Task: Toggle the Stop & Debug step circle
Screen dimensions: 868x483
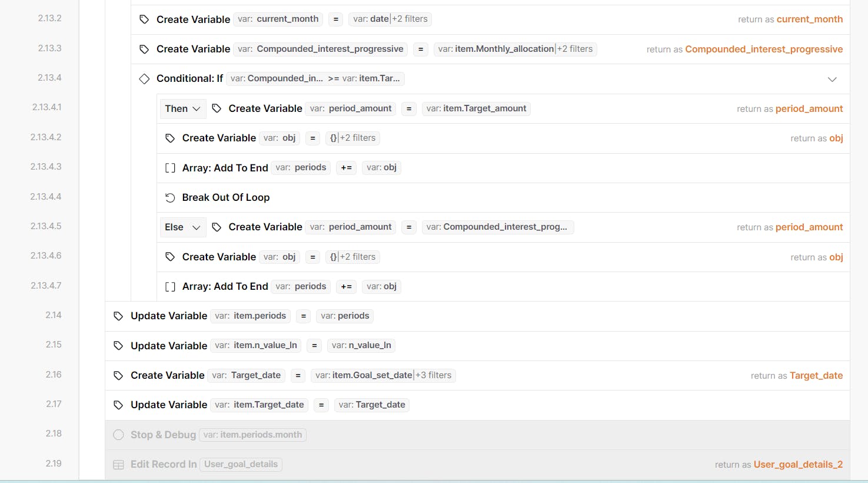Action: coord(118,435)
